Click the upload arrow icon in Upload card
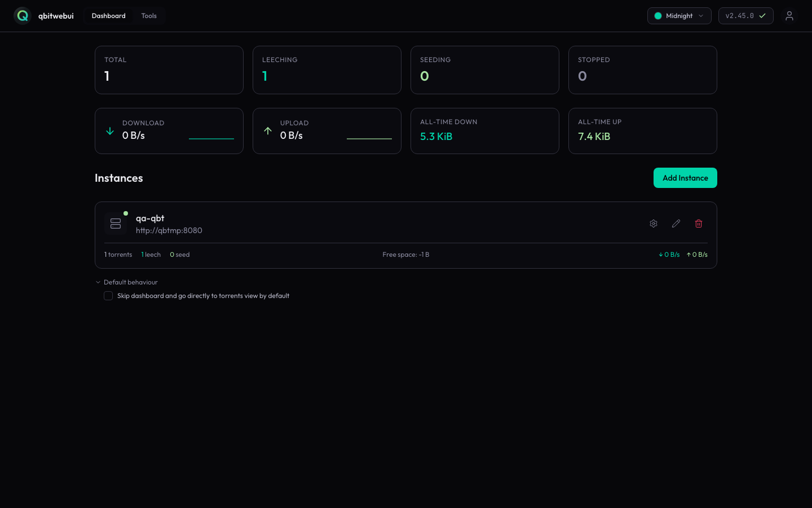Viewport: 812px width, 508px height. coord(268,131)
